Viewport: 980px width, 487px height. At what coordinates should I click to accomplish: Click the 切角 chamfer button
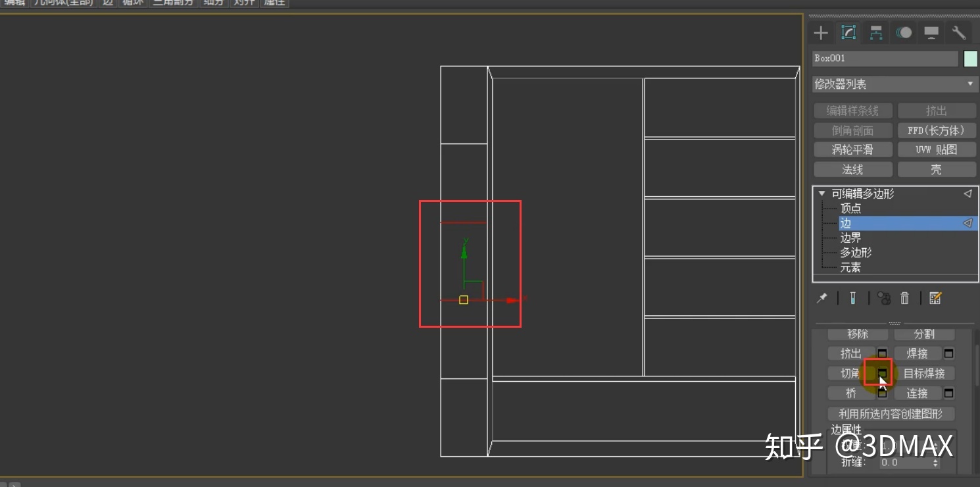(x=851, y=373)
